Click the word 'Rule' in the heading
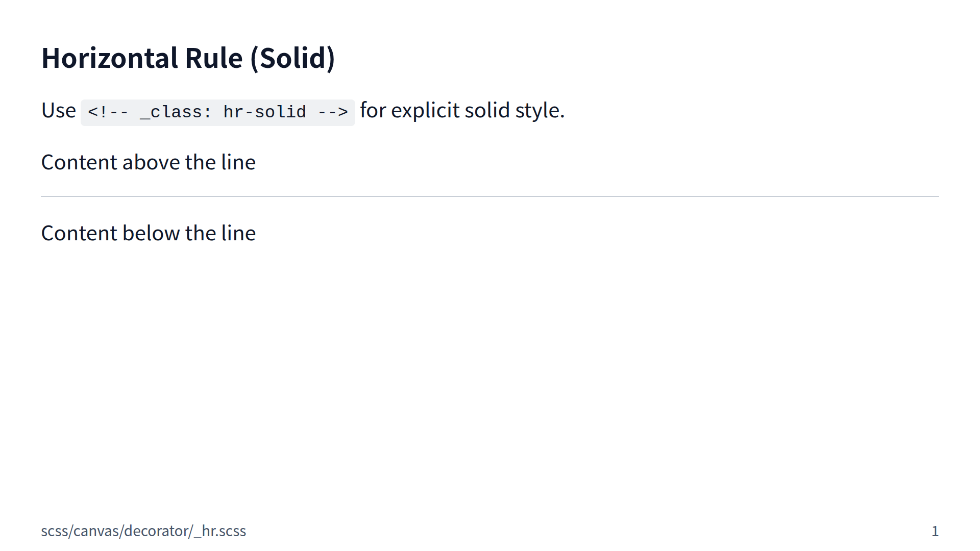The image size is (980, 551). [213, 58]
